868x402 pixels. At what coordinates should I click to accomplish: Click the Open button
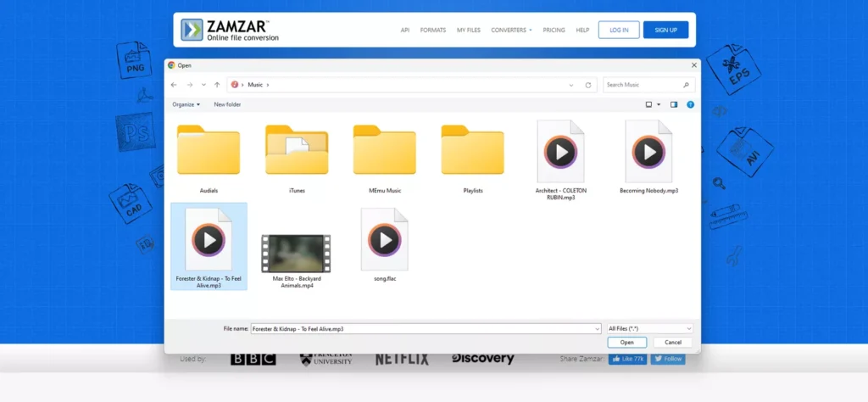click(x=626, y=343)
